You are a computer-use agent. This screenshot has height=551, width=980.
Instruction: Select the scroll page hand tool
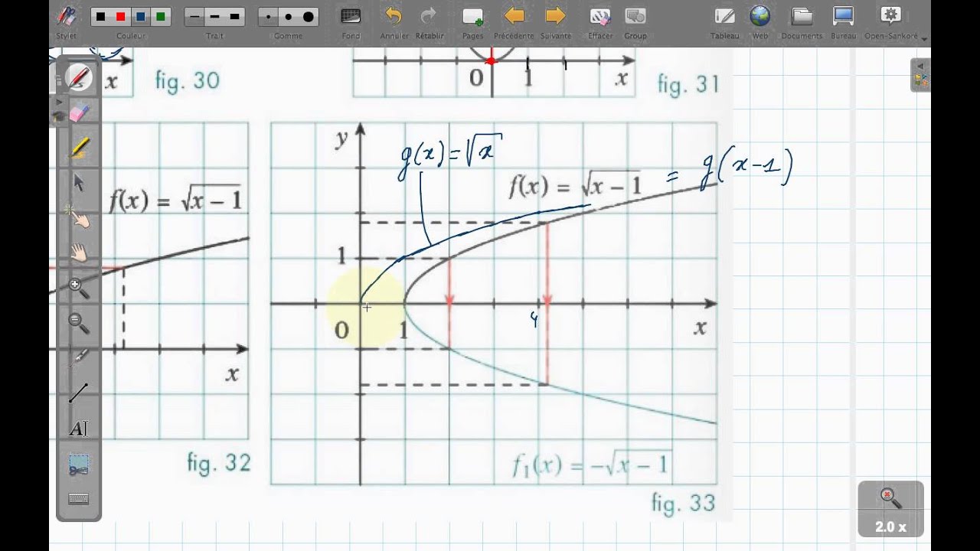(79, 253)
